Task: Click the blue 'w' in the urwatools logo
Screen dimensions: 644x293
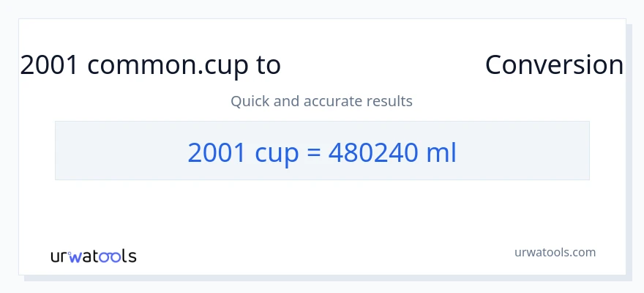Action: pos(75,256)
